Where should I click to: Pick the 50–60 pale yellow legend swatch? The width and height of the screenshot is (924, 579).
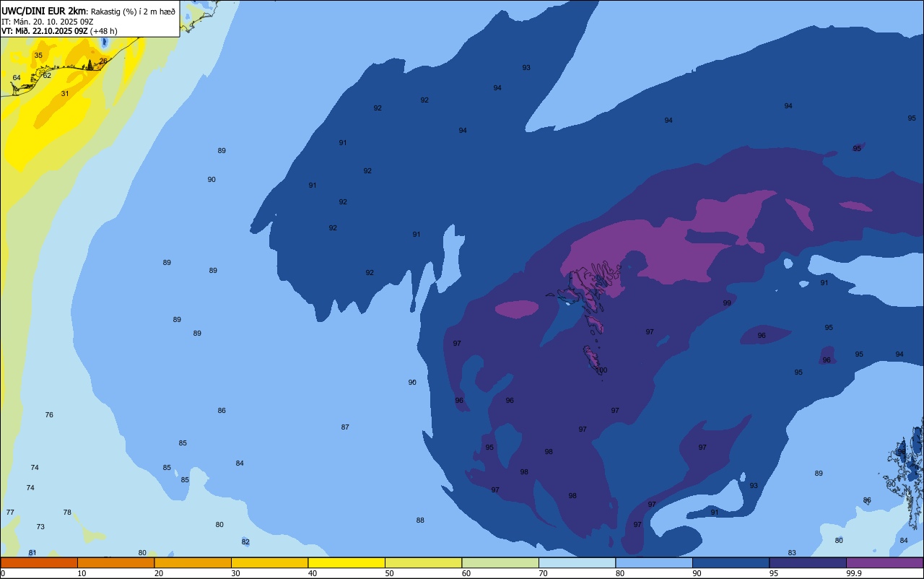pyautogui.click(x=423, y=562)
